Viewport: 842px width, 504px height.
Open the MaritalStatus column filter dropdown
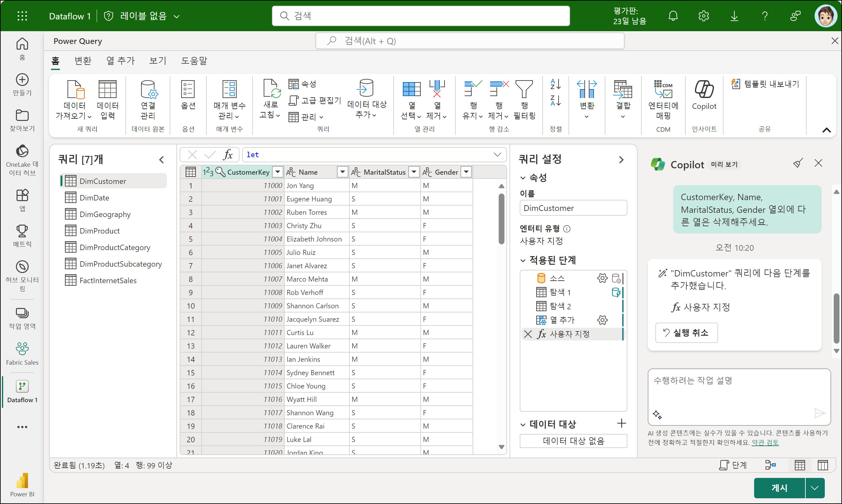click(x=414, y=172)
